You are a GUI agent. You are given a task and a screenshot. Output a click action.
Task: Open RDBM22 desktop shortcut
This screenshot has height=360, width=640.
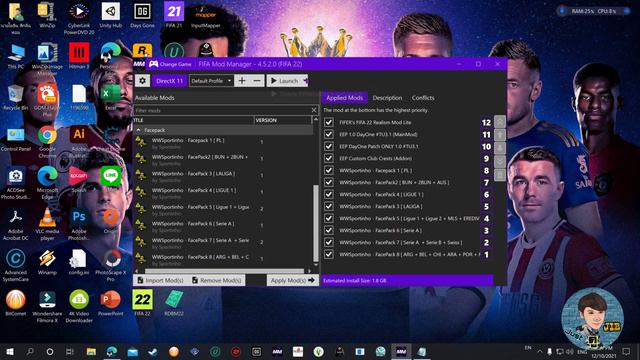click(174, 304)
